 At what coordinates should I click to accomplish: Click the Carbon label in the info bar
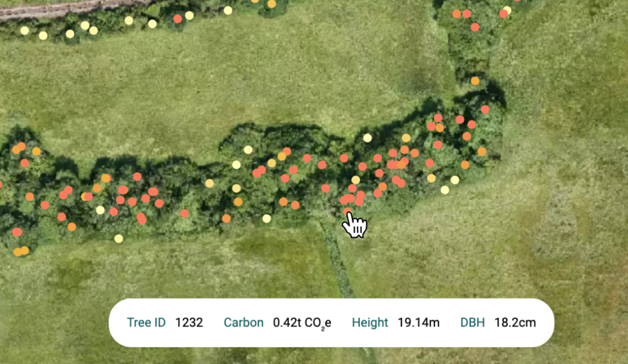coord(243,322)
